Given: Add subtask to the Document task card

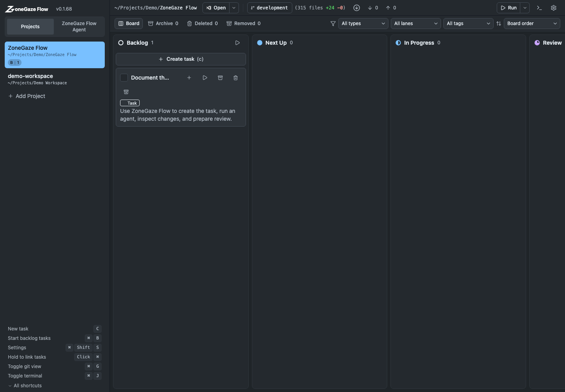Looking at the screenshot, I should click(189, 78).
